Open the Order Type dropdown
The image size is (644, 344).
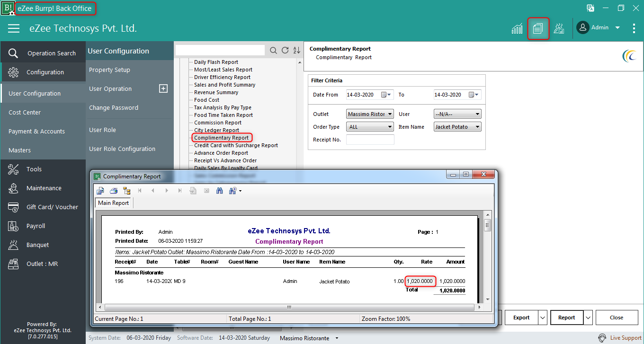[370, 127]
